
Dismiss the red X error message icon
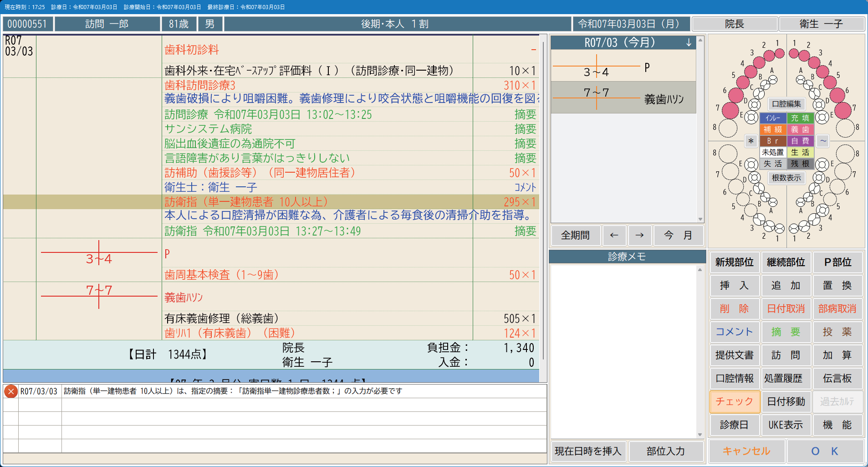[x=11, y=391]
